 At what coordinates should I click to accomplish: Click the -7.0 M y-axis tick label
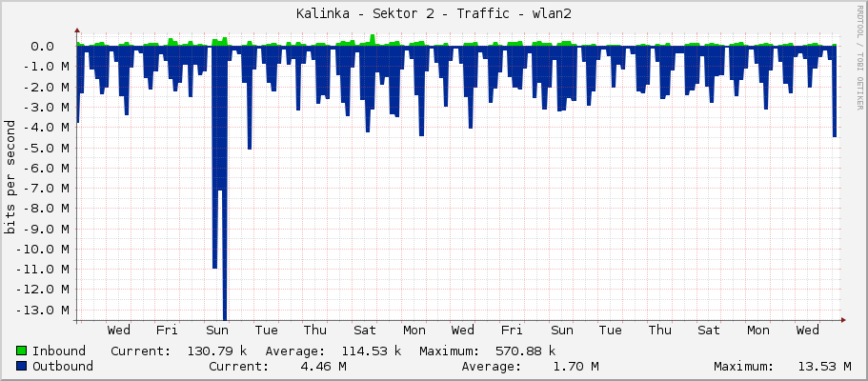coord(46,189)
